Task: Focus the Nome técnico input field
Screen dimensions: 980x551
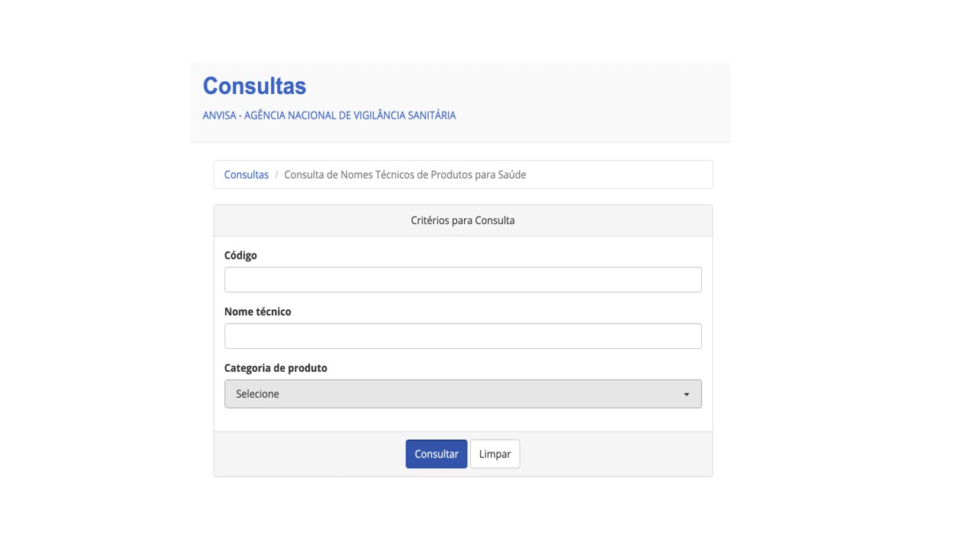Action: (462, 336)
